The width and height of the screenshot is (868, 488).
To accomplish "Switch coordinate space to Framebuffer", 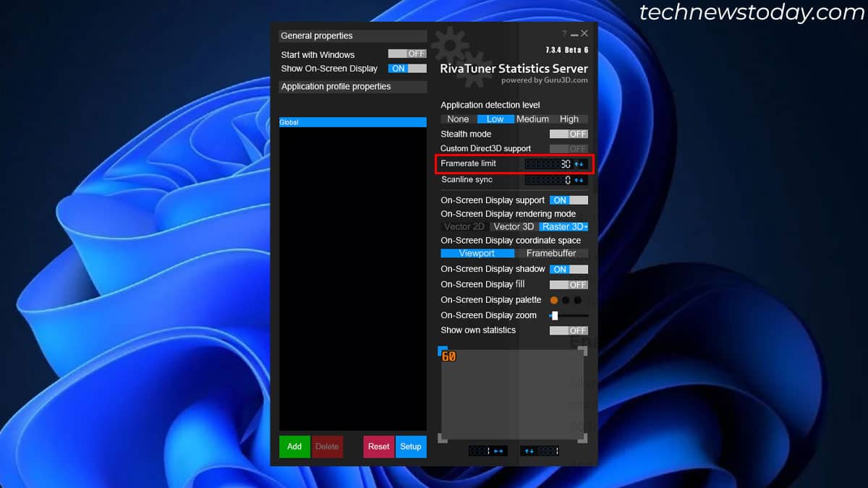I will click(x=551, y=253).
